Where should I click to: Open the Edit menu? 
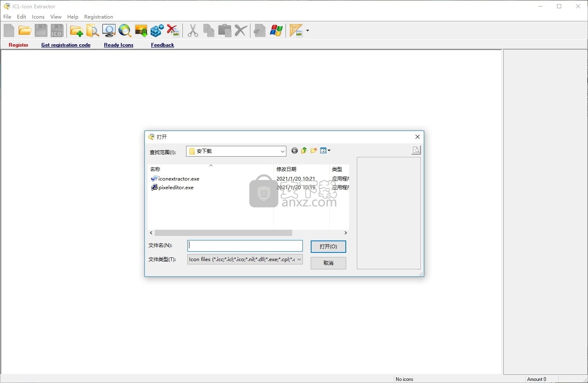click(x=21, y=17)
